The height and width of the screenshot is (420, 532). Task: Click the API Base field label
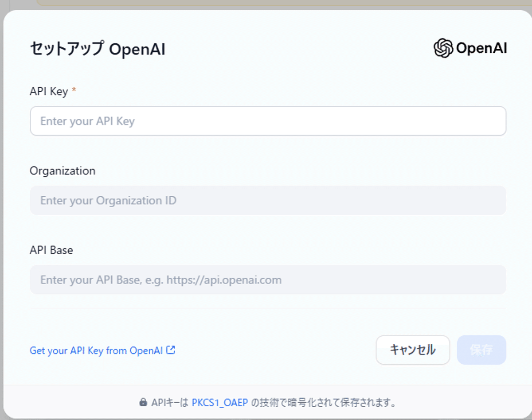[x=51, y=250]
